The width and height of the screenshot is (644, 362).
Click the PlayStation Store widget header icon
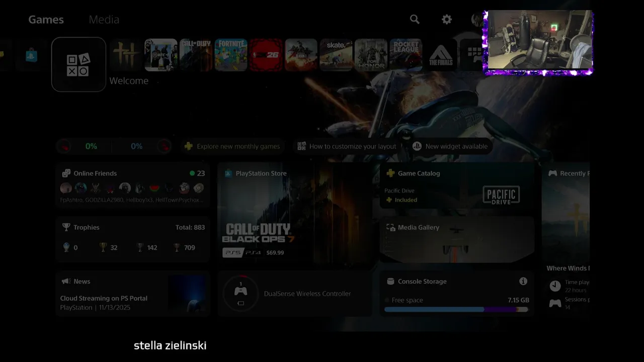[228, 173]
